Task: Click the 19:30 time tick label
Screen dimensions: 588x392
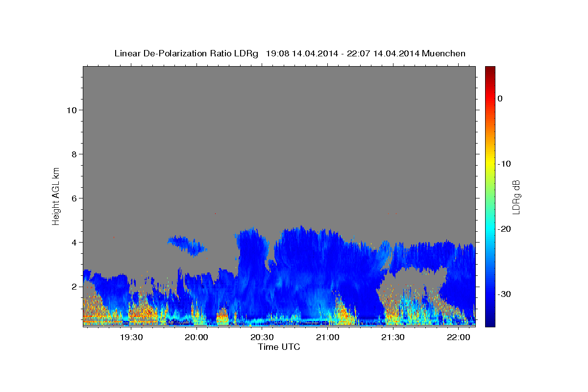Action: click(131, 337)
